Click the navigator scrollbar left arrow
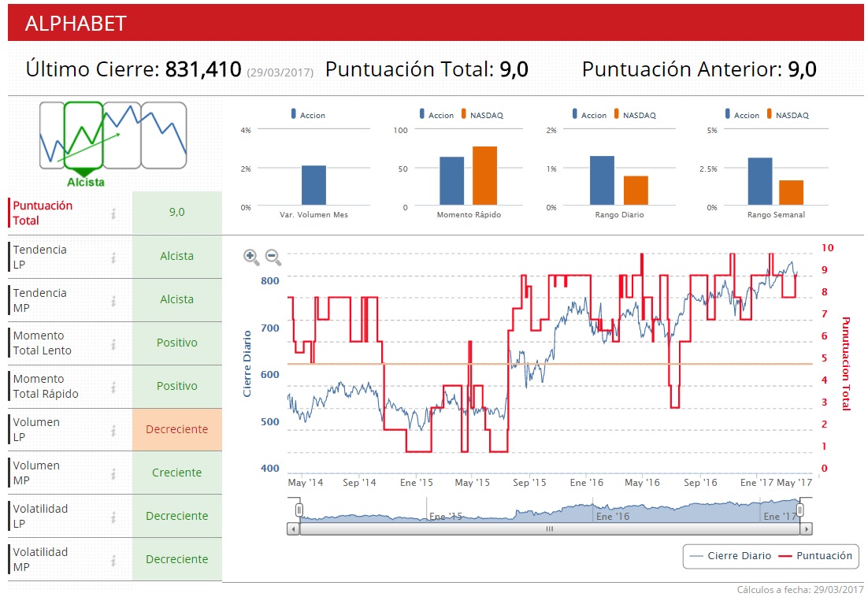 [x=293, y=529]
